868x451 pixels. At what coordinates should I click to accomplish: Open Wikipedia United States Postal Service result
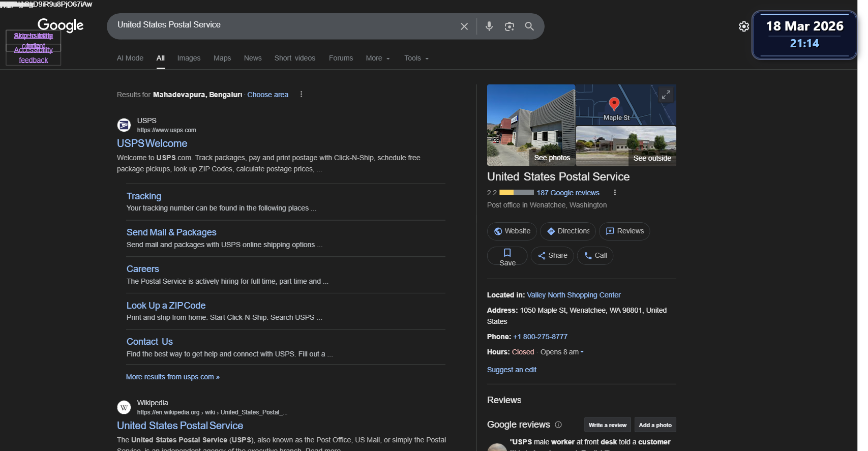pos(180,426)
